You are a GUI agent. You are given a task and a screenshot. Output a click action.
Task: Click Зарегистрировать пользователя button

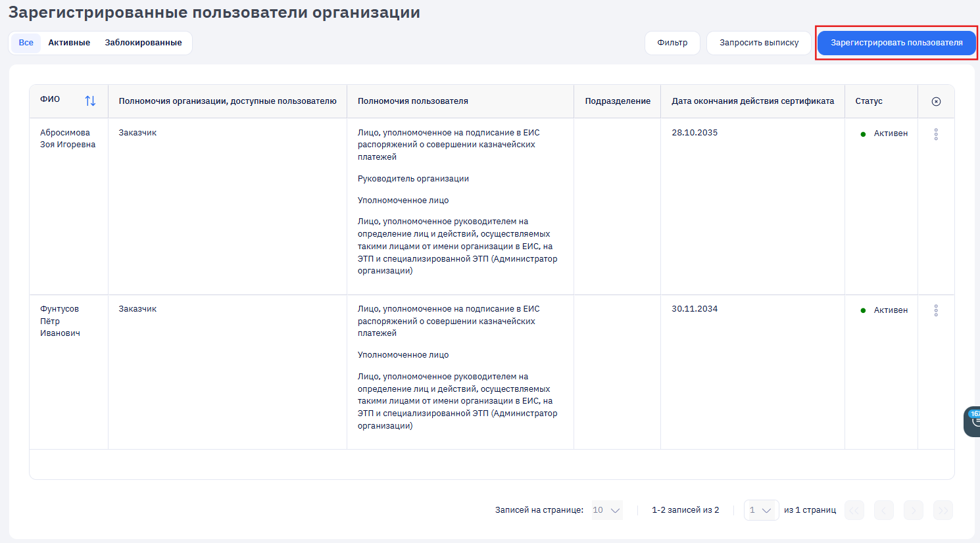tap(896, 43)
